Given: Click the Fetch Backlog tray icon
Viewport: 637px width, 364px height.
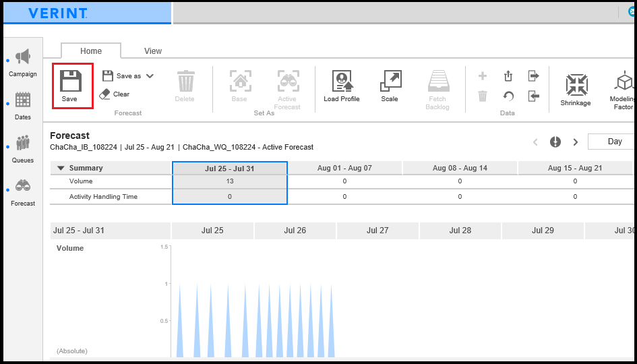Looking at the screenshot, I should tap(438, 90).
